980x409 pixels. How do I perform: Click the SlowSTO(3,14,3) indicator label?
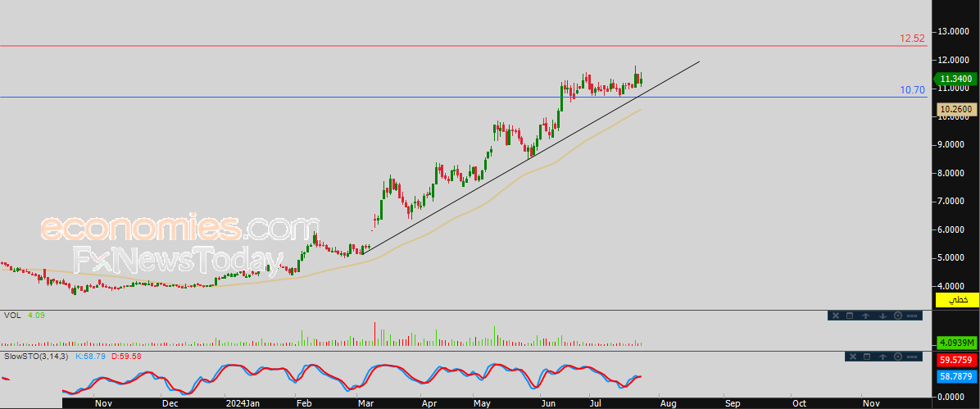click(x=35, y=356)
